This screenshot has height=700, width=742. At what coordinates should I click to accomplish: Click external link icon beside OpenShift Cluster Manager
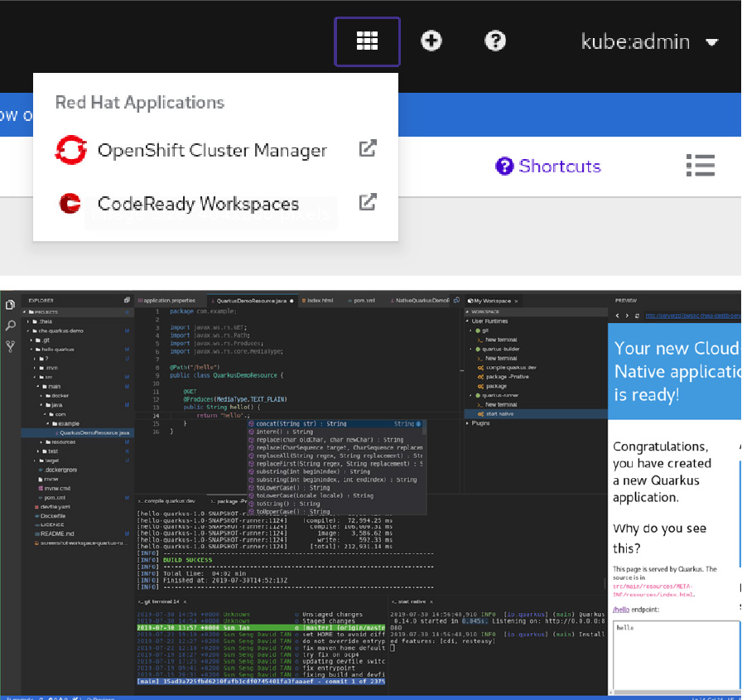tap(368, 149)
